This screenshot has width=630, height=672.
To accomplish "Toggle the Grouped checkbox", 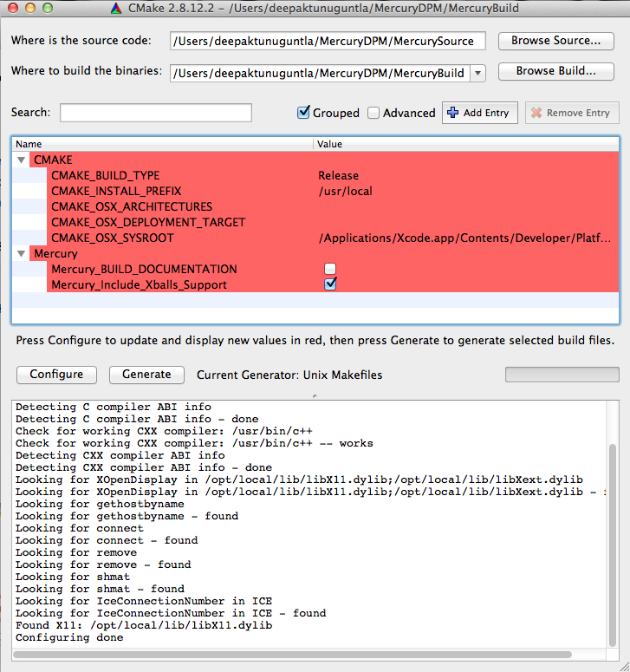I will tap(303, 112).
